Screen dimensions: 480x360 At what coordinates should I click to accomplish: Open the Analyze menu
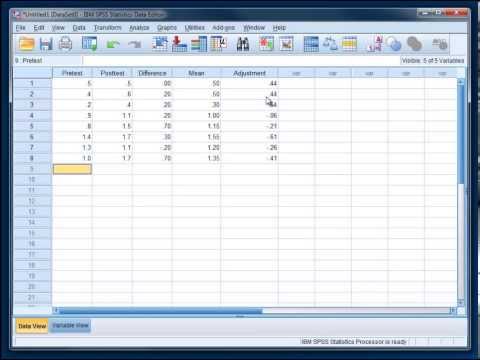139,28
